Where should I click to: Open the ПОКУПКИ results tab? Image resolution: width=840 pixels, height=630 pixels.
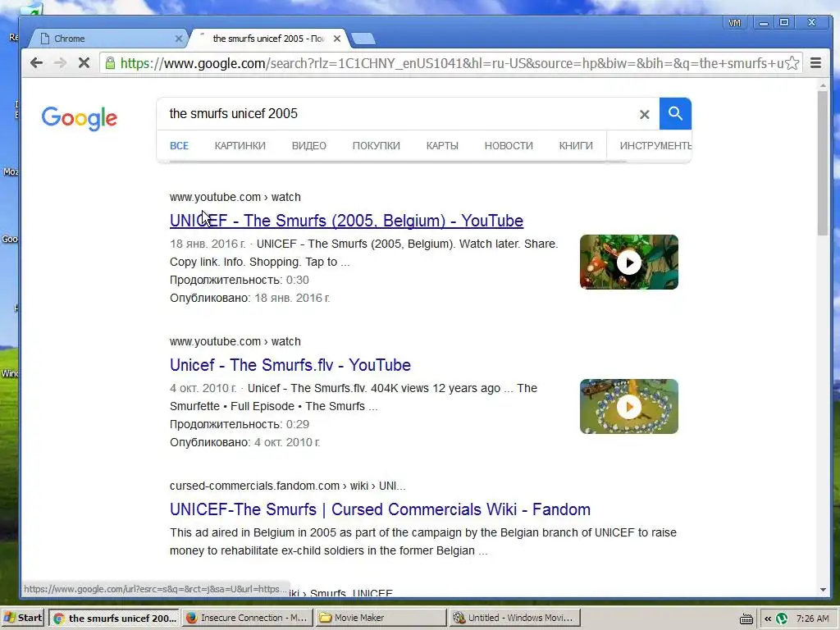pyautogui.click(x=376, y=146)
